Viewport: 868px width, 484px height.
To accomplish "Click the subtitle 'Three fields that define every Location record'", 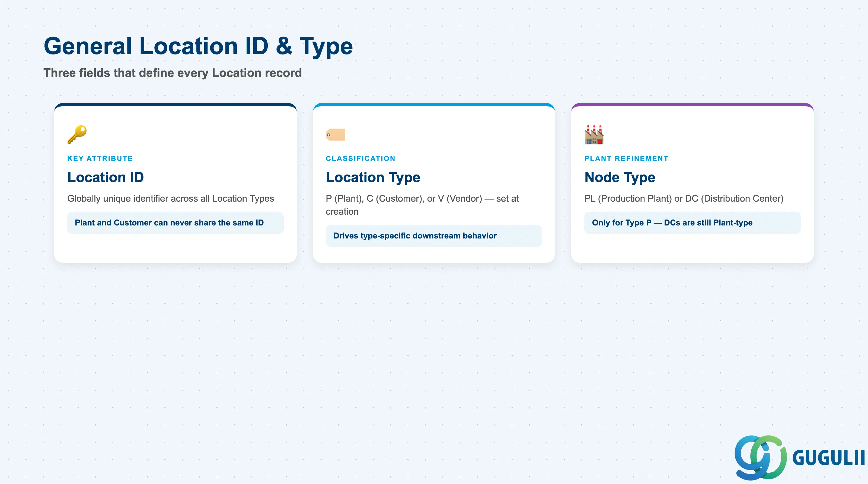I will point(173,73).
